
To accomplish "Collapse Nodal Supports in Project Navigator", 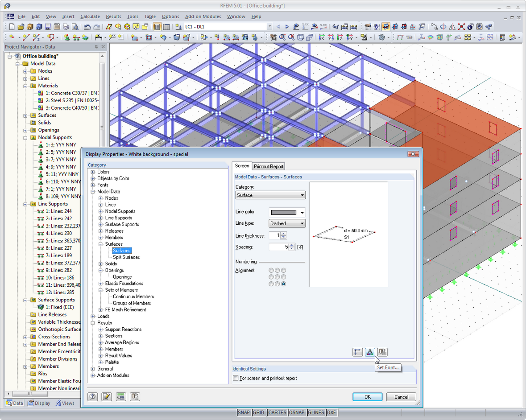I will coord(25,137).
